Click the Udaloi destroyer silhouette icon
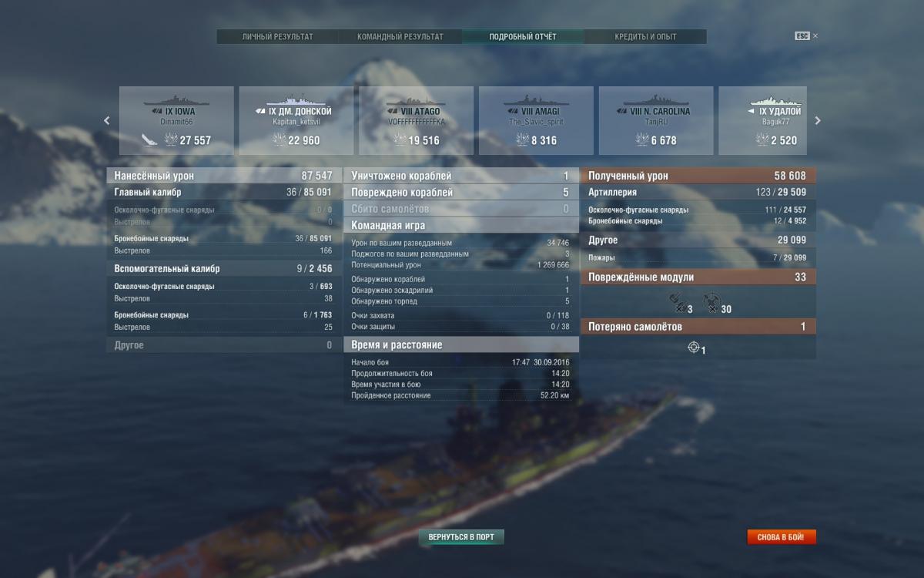The height and width of the screenshot is (578, 924). coord(775,101)
